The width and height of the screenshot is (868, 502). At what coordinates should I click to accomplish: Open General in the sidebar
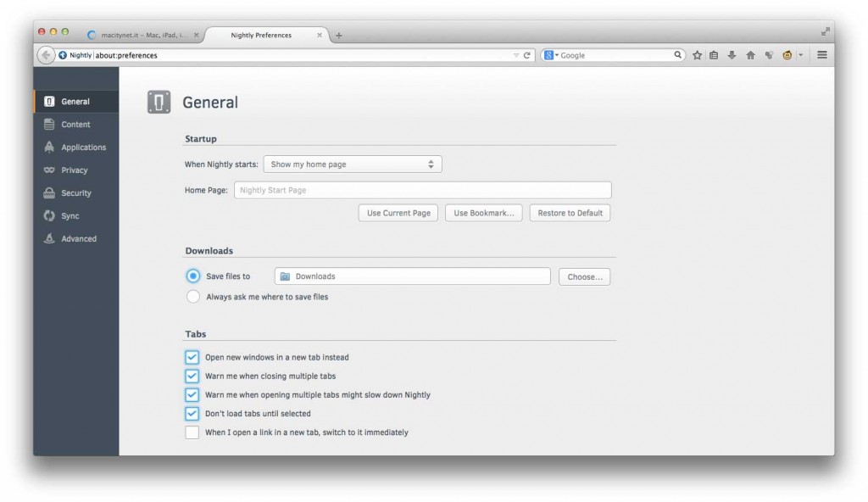click(x=75, y=102)
